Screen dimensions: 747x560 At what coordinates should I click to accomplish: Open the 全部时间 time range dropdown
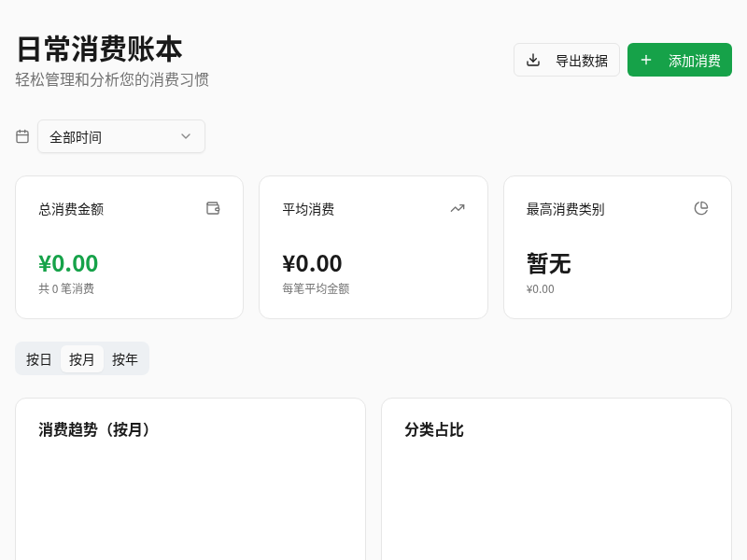(121, 136)
